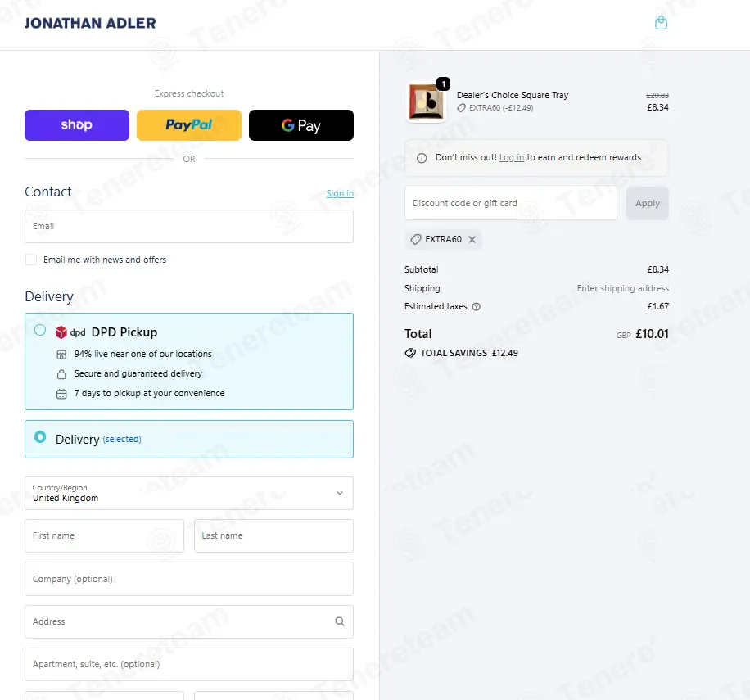
Task: Focus the Company (optional) field
Action: coord(189,579)
